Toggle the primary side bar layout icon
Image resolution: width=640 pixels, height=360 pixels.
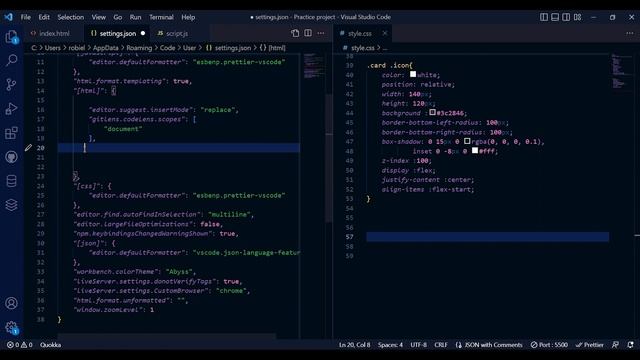coord(544,17)
